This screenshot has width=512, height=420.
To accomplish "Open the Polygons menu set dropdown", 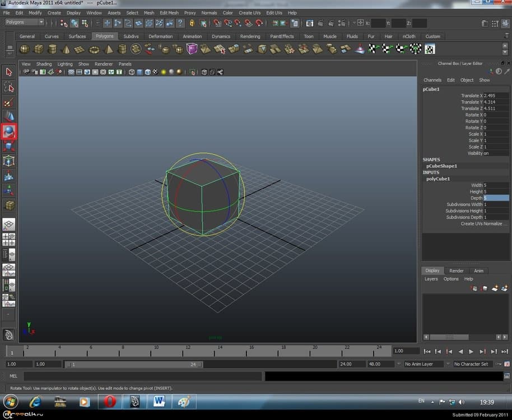I will coord(25,22).
